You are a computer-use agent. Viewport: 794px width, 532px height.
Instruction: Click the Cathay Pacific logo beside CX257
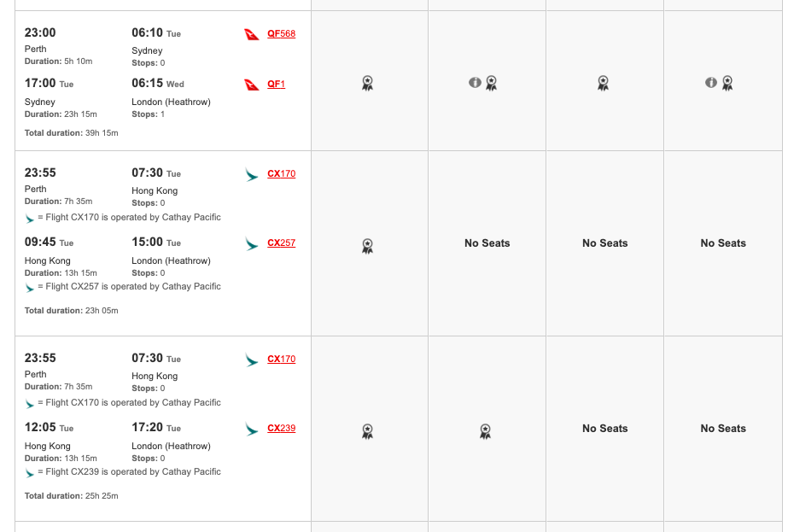pos(252,243)
